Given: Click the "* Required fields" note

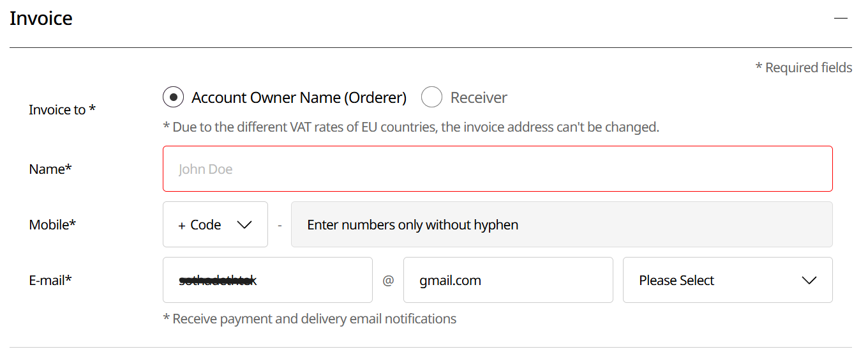Looking at the screenshot, I should coord(804,68).
